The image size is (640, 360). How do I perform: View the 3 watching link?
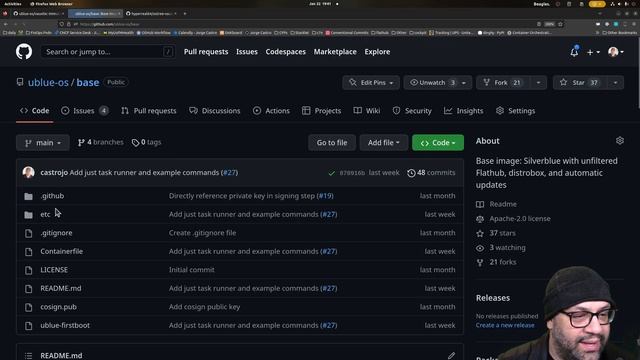(x=507, y=248)
